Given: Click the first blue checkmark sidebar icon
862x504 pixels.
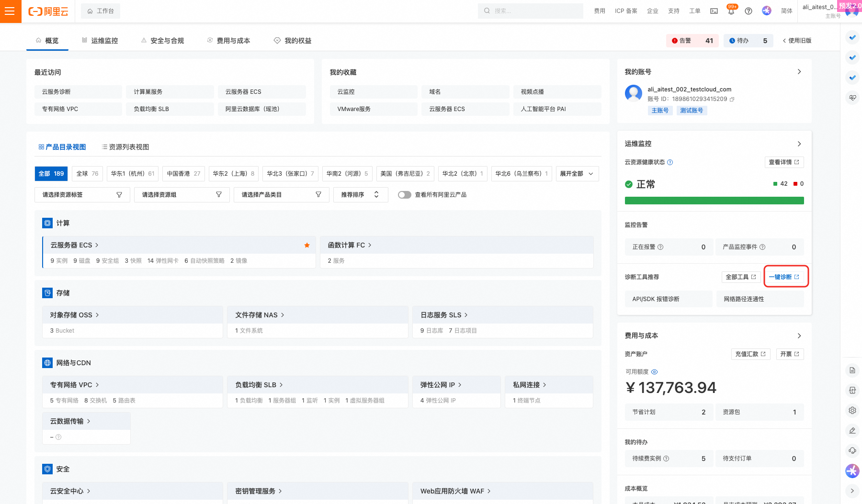Looking at the screenshot, I should pyautogui.click(x=852, y=37).
